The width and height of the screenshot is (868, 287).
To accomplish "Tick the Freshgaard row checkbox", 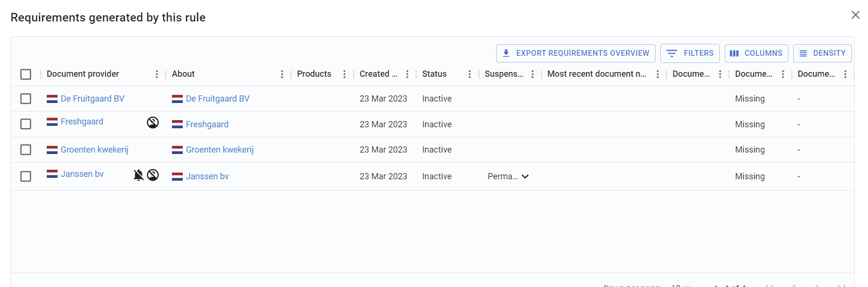I will click(x=26, y=124).
